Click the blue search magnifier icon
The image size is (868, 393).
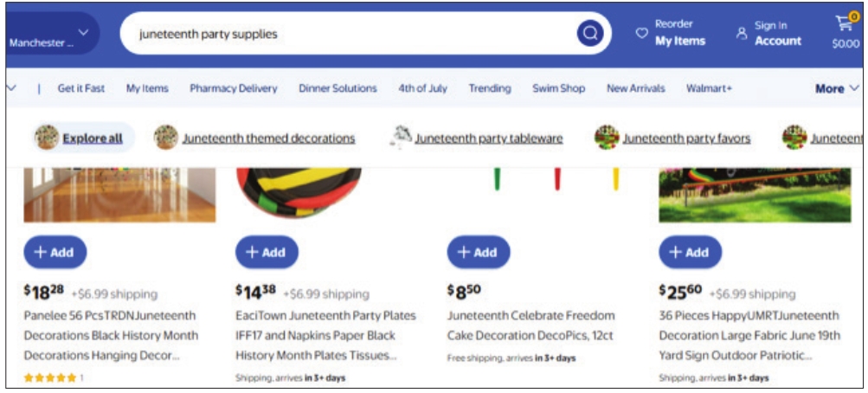pyautogui.click(x=590, y=34)
